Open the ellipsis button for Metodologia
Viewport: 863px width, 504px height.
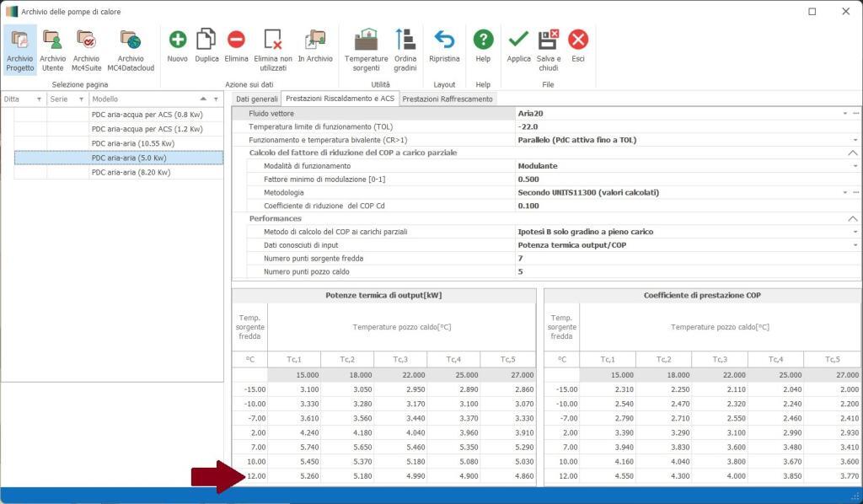(856, 192)
